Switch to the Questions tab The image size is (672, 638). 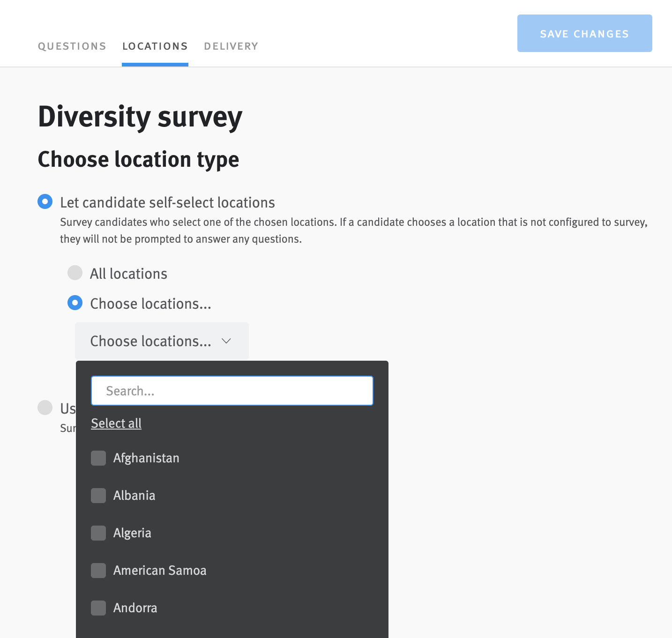72,46
